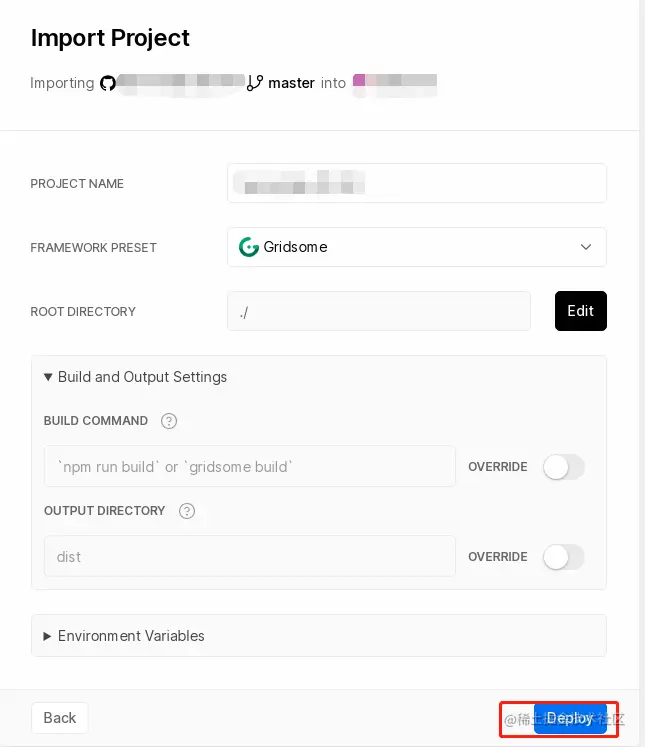The image size is (645, 747).
Task: Click the Output Directory help question icon
Action: pyautogui.click(x=187, y=511)
